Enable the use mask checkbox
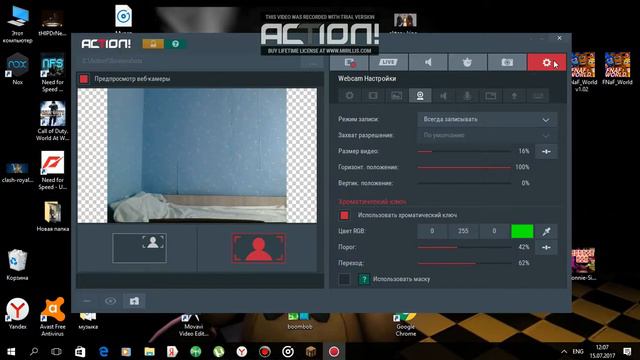This screenshot has width=640, height=360. tap(344, 279)
